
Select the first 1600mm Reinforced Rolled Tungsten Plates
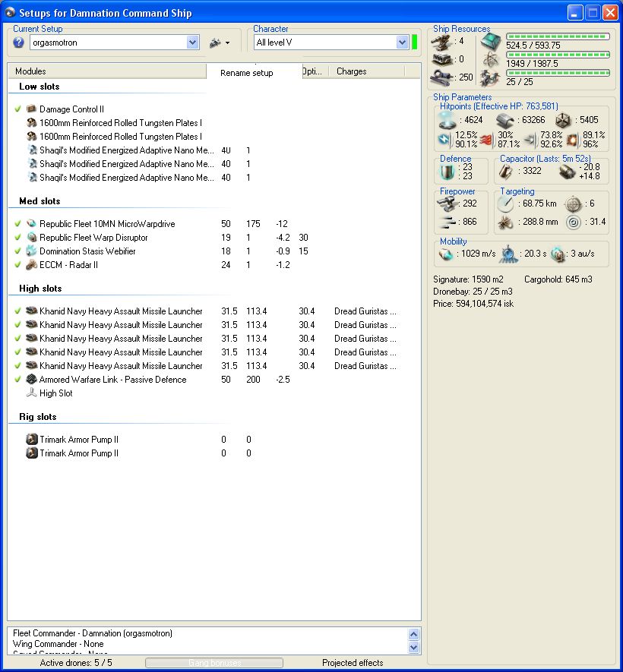[x=120, y=122]
